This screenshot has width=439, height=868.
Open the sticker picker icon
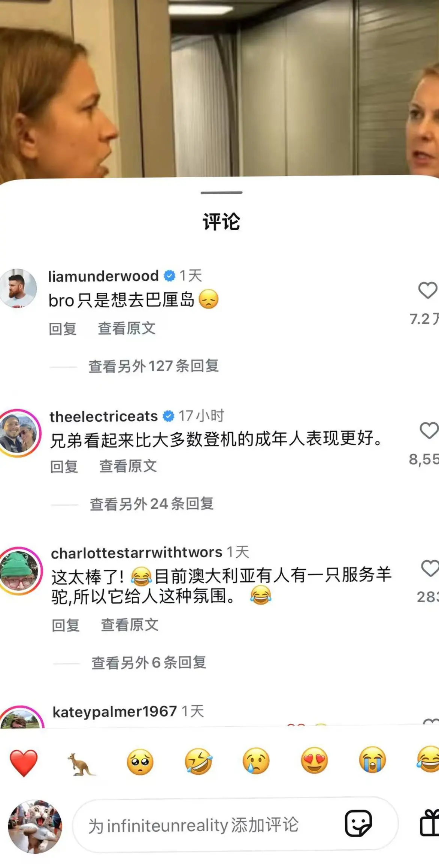[358, 823]
